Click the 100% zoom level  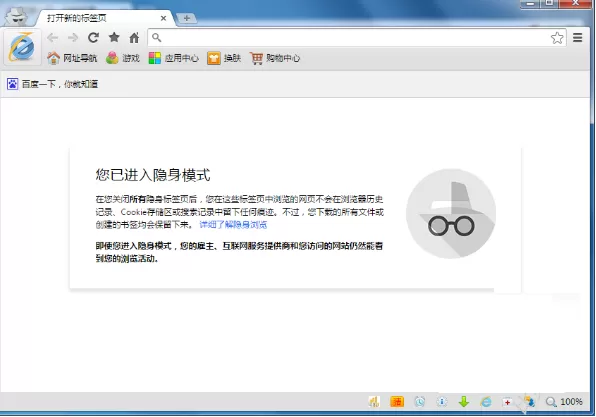[571, 401]
